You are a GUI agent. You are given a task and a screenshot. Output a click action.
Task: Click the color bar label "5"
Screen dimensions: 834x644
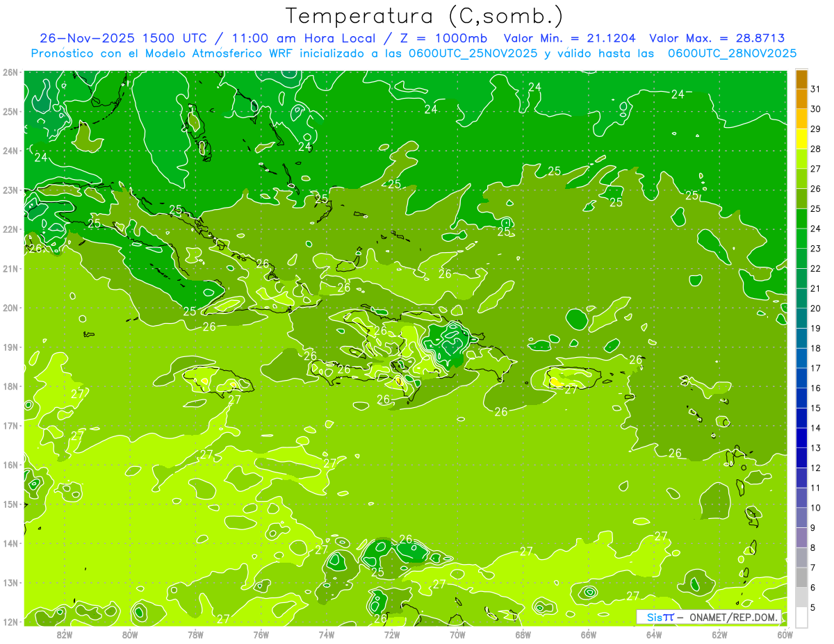[x=813, y=608]
